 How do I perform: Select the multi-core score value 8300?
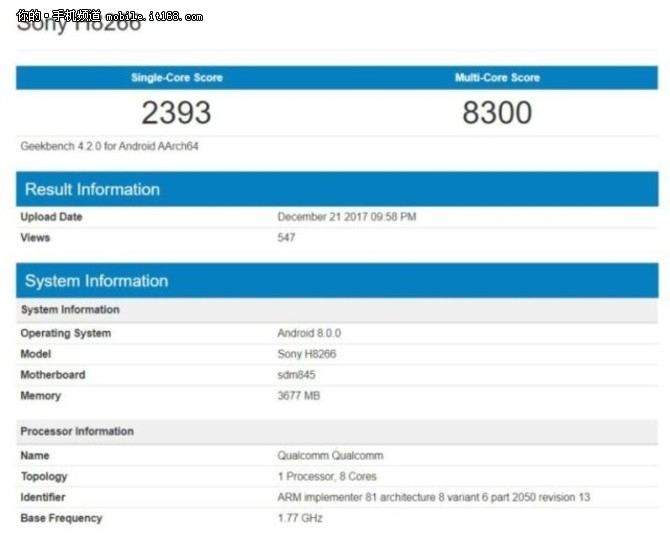pos(497,113)
